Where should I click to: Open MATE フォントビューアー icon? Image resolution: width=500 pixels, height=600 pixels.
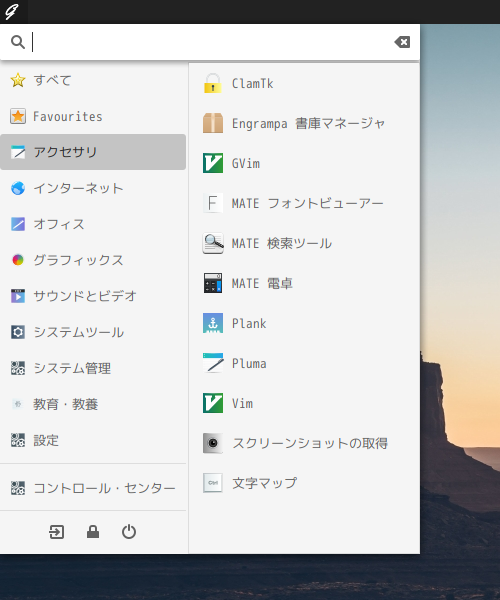[x=213, y=203]
